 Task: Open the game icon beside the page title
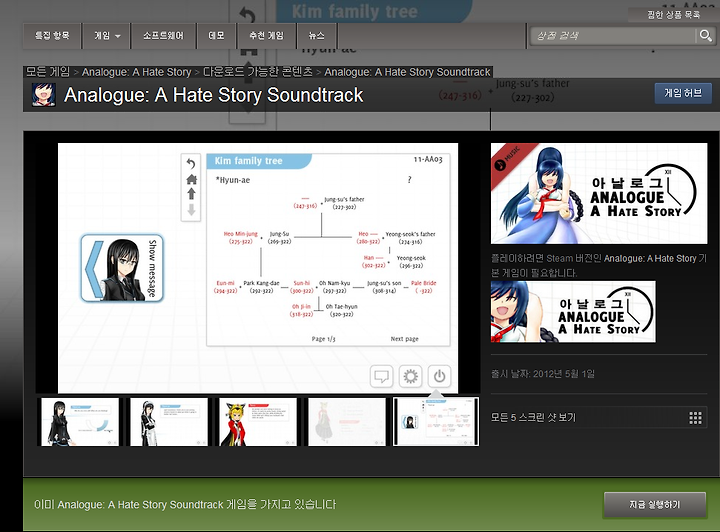pyautogui.click(x=44, y=95)
